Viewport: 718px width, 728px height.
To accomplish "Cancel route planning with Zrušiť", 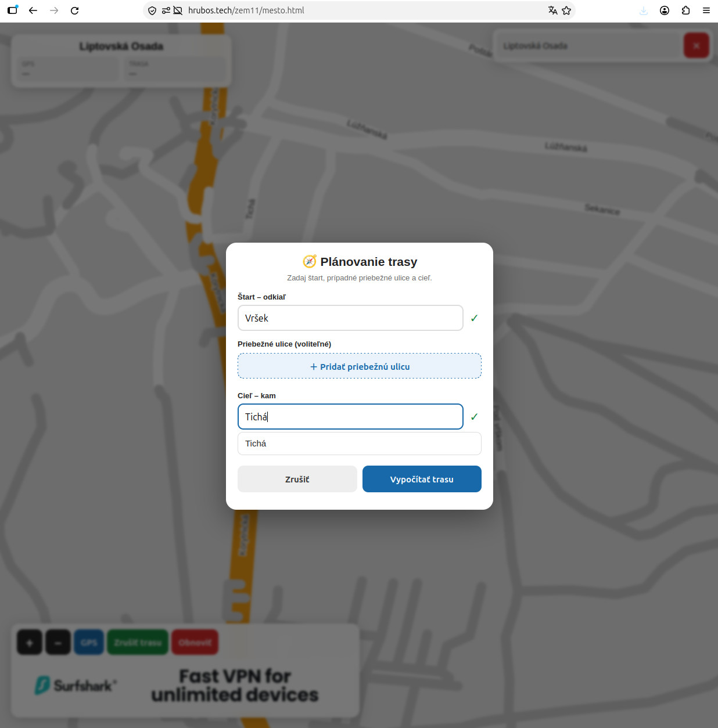I will (x=297, y=479).
